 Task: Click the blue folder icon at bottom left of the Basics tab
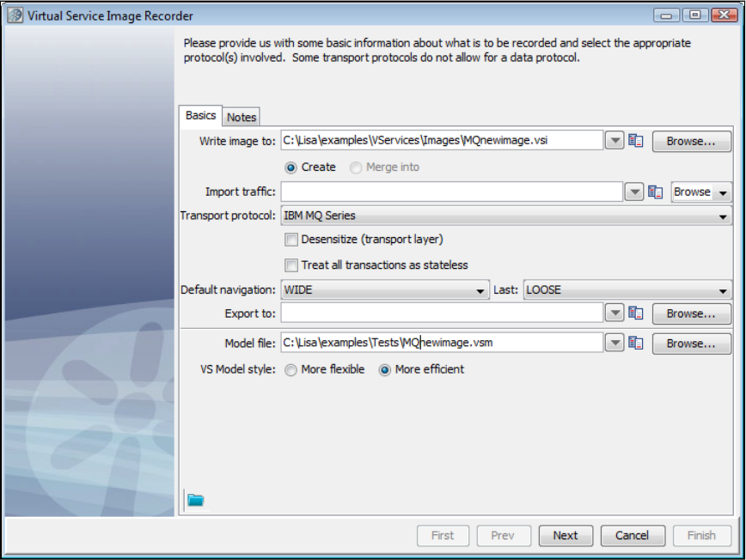coord(196,500)
